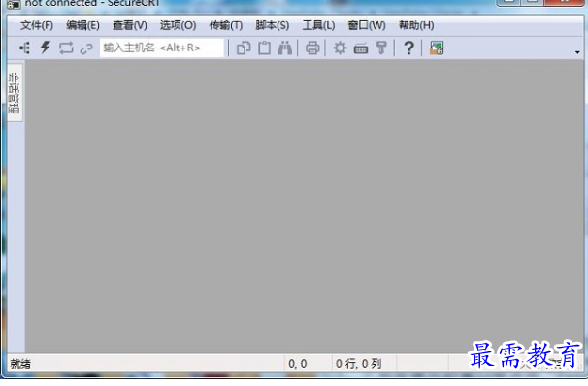Viewport: 588px width, 386px height.
Task: Click the 就绪 status bar text
Action: click(x=20, y=364)
